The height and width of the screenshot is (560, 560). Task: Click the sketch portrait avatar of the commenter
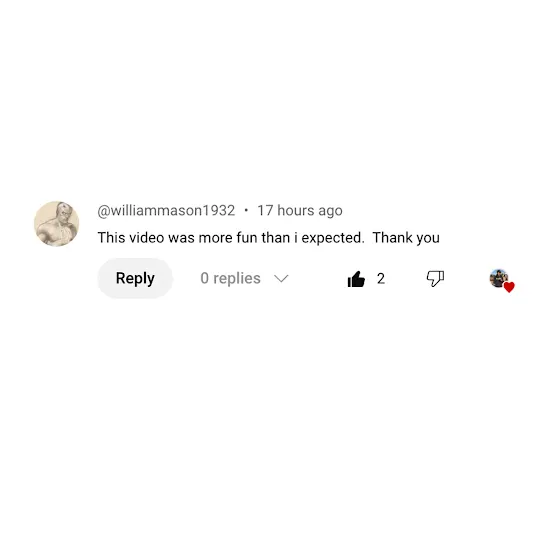[x=56, y=224]
